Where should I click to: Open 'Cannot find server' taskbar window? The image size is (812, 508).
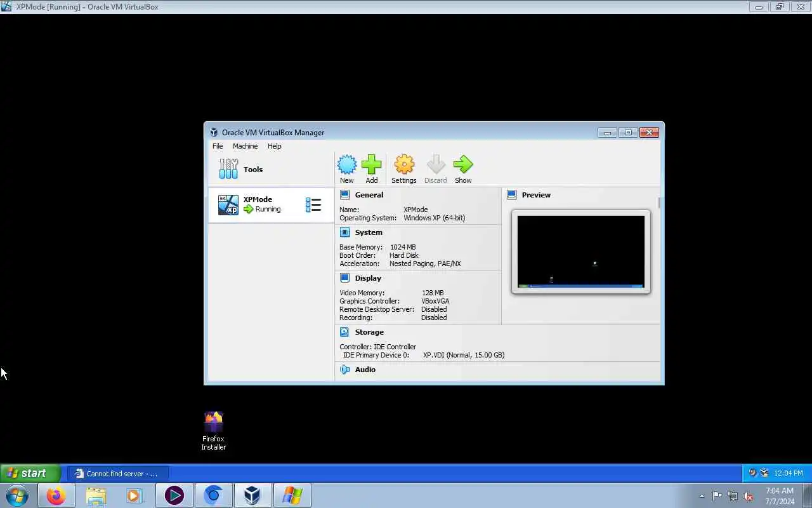pyautogui.click(x=118, y=473)
